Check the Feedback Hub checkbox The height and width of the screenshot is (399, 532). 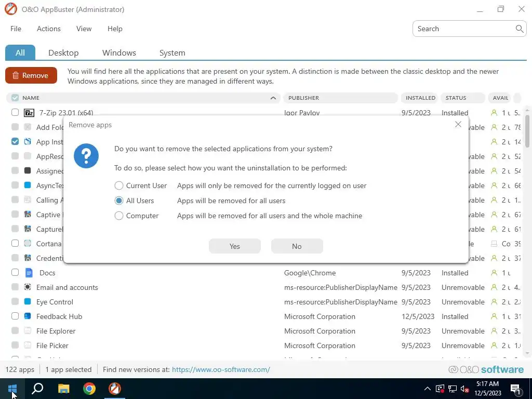click(15, 316)
